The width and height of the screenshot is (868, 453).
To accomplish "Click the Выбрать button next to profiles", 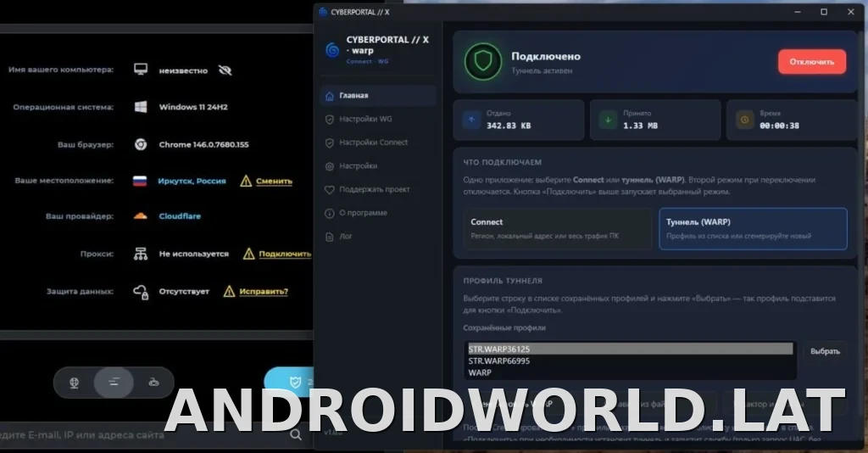I will point(824,351).
